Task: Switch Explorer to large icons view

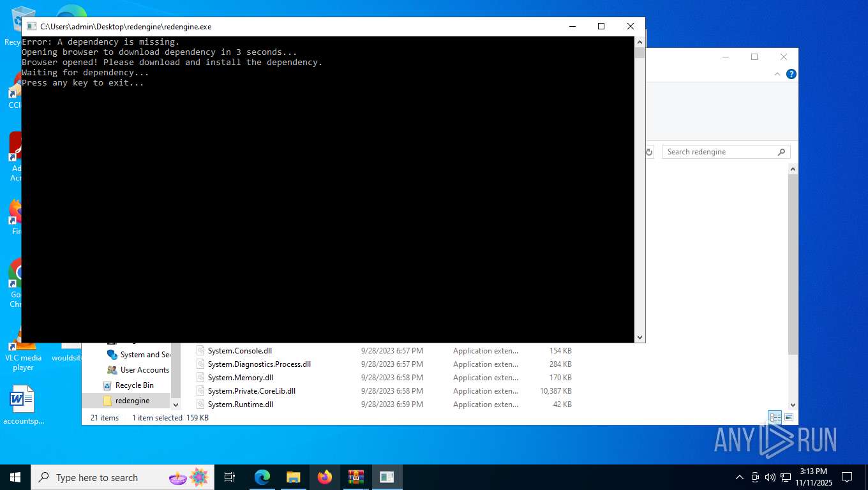Action: click(x=789, y=417)
